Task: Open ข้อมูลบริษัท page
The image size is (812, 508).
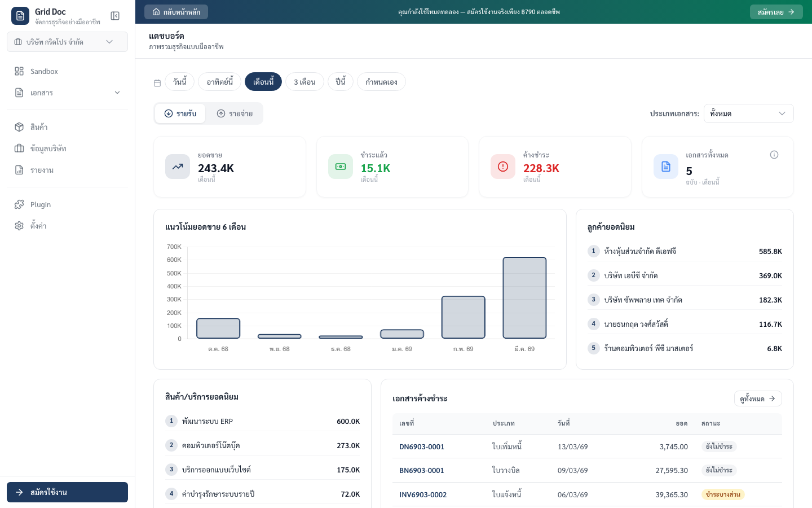Action: point(48,148)
